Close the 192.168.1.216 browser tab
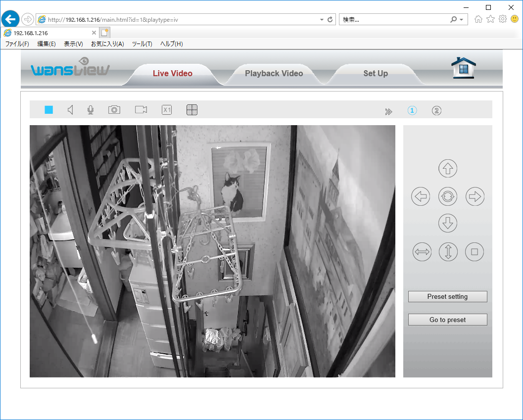Viewport: 523px width, 420px height. tap(94, 33)
